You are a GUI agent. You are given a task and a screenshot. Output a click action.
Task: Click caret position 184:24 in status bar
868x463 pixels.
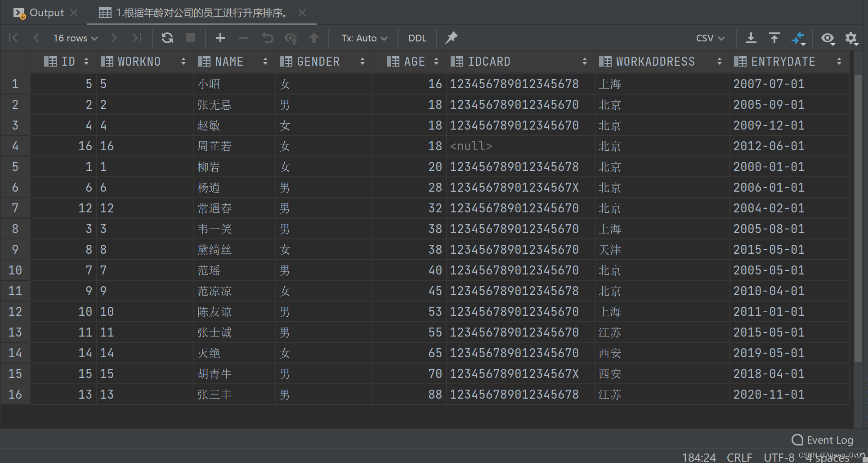coord(698,457)
